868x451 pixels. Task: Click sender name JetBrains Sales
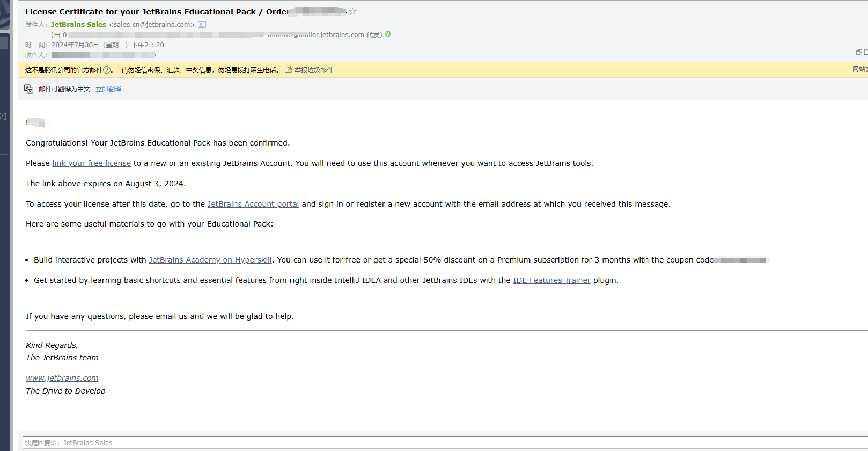pos(78,25)
